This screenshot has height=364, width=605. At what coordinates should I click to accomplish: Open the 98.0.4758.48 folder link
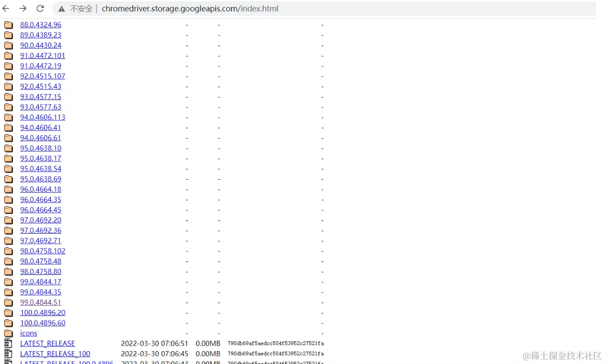tap(41, 261)
